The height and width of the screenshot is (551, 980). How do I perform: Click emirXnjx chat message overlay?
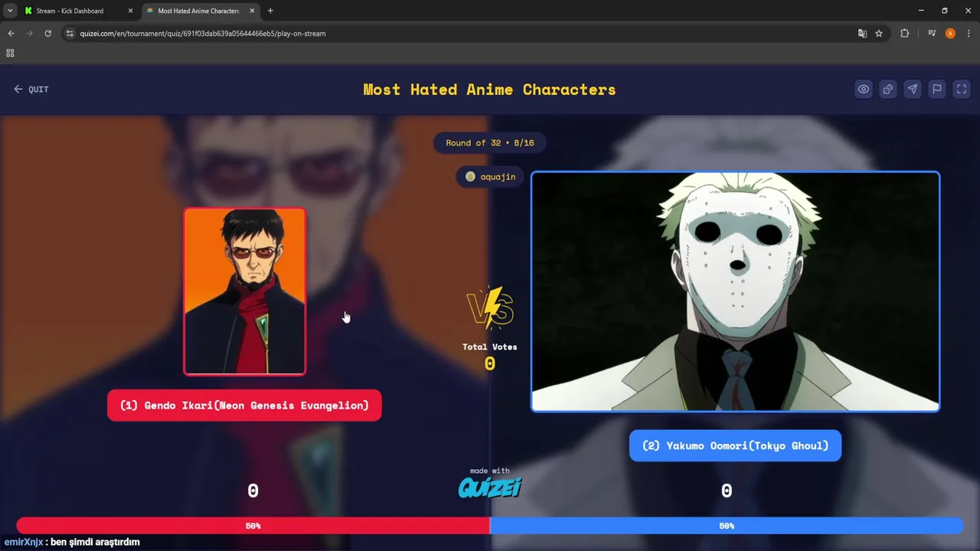72,542
